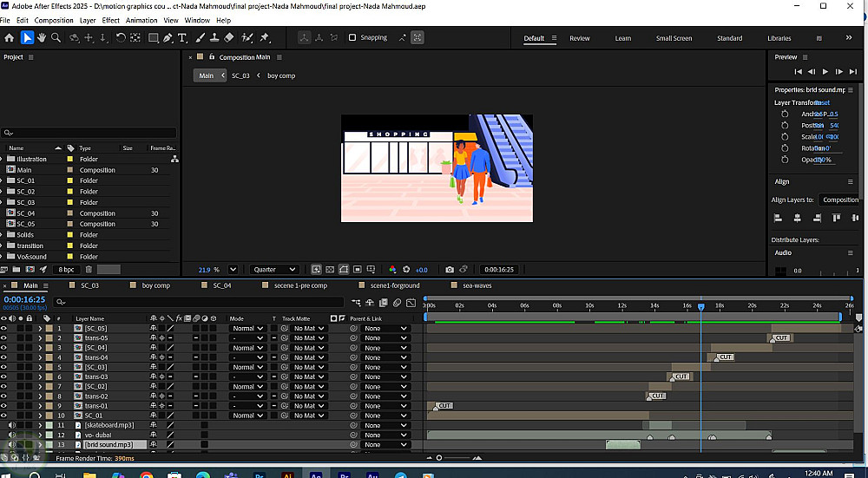Screen dimensions: 868x478
Task: Pick the Pen tool in toolbar
Action: click(x=168, y=38)
